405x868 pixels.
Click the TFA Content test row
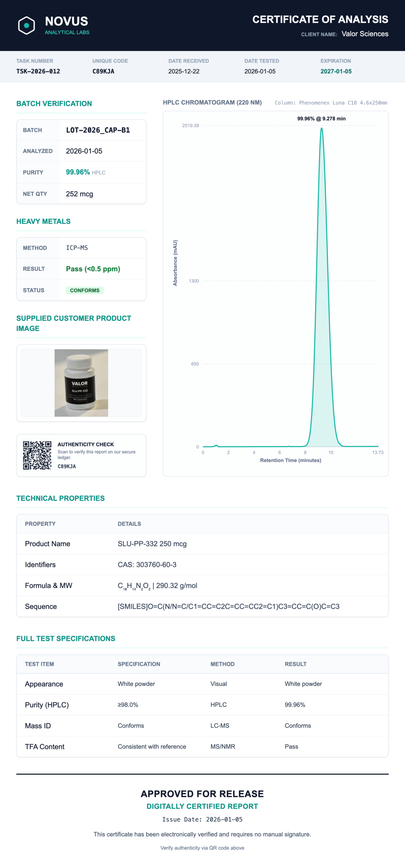pyautogui.click(x=202, y=746)
